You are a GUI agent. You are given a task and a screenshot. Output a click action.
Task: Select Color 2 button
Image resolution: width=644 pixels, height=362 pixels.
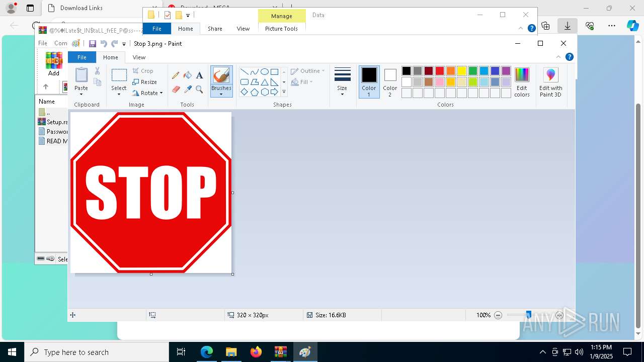[x=390, y=82]
